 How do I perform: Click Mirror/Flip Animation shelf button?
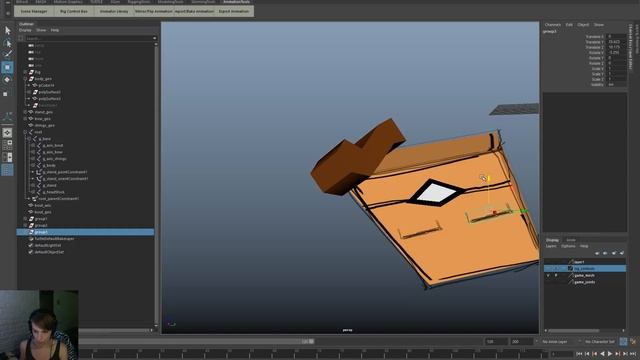[153, 11]
